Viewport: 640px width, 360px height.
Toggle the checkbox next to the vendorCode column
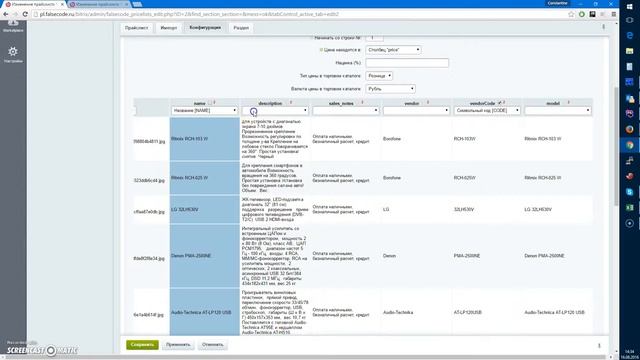tap(499, 103)
